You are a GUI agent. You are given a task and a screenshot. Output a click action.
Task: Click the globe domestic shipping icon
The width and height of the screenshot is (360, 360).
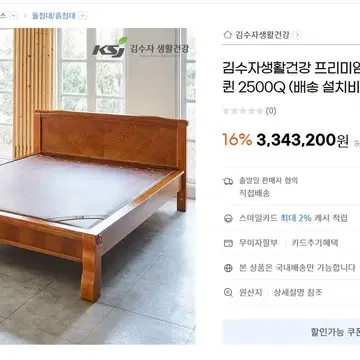[x=228, y=268]
